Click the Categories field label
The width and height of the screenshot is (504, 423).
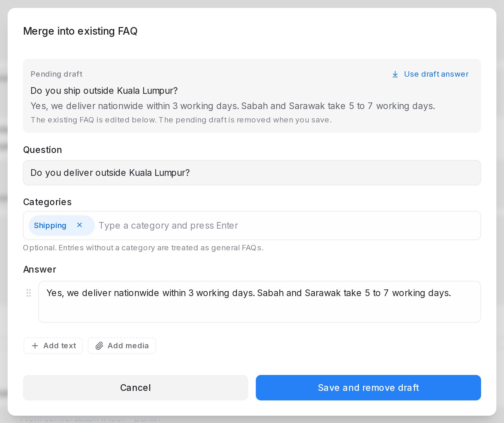coord(47,202)
